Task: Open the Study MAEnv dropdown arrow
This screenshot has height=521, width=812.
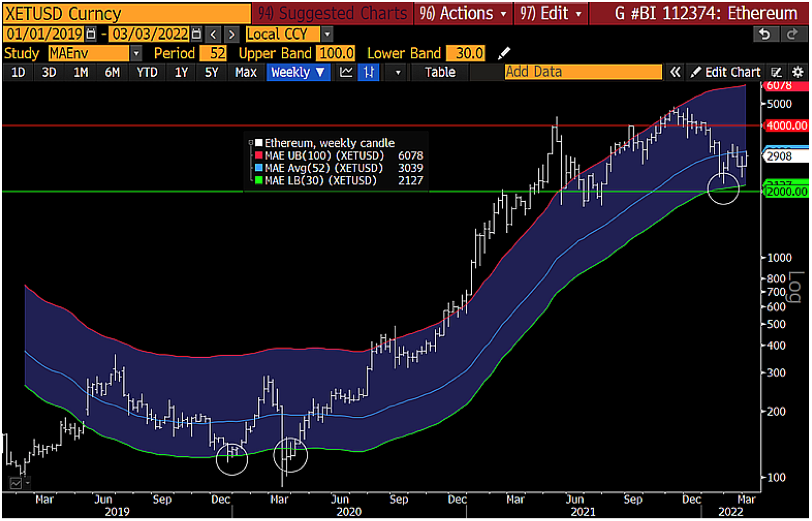Action: click(136, 53)
